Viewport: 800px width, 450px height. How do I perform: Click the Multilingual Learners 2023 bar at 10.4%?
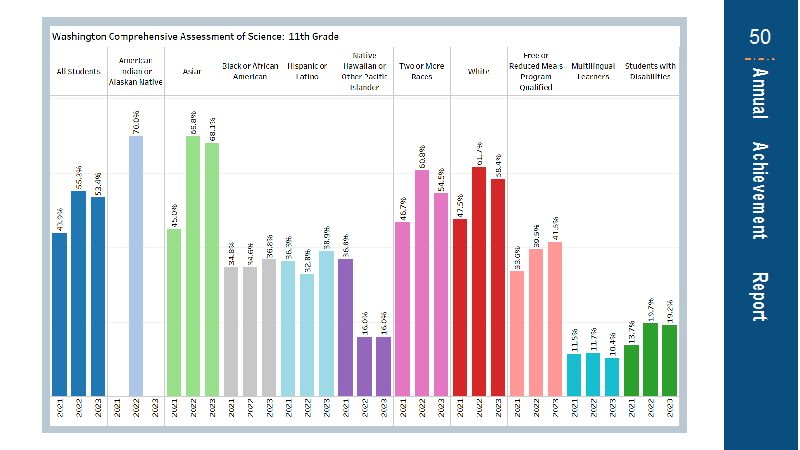[612, 377]
